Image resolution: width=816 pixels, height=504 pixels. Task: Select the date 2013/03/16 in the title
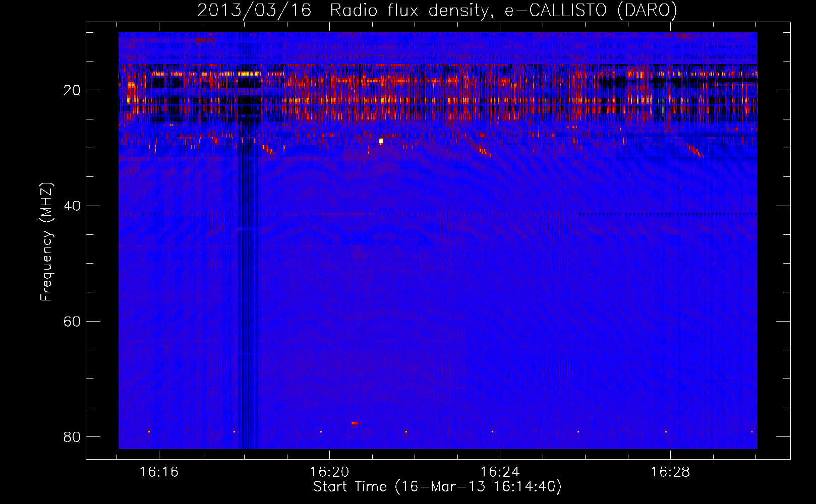(x=254, y=10)
